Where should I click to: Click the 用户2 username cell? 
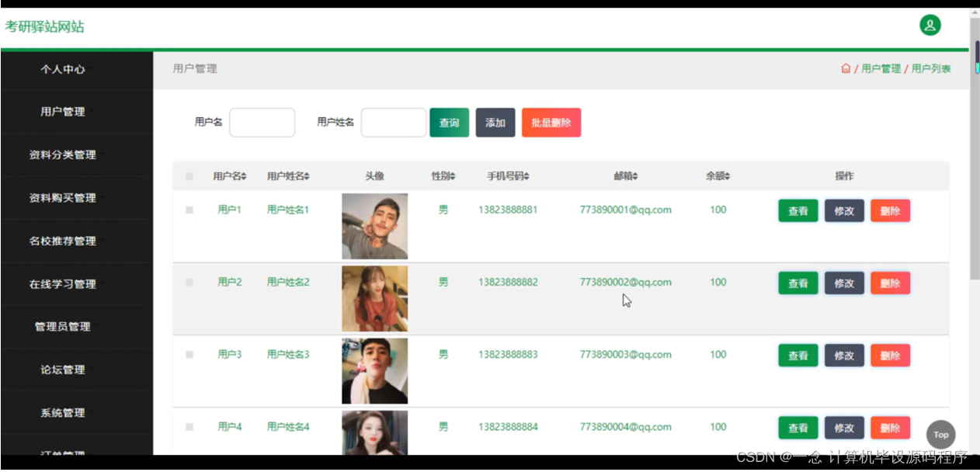coord(230,282)
